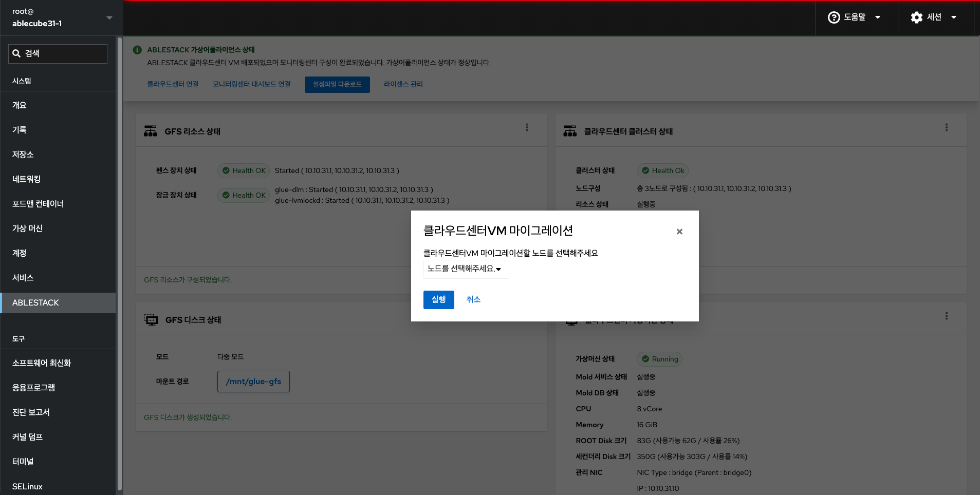This screenshot has width=980, height=495.
Task: Open 네트워킹 from the sidebar
Action: (26, 179)
